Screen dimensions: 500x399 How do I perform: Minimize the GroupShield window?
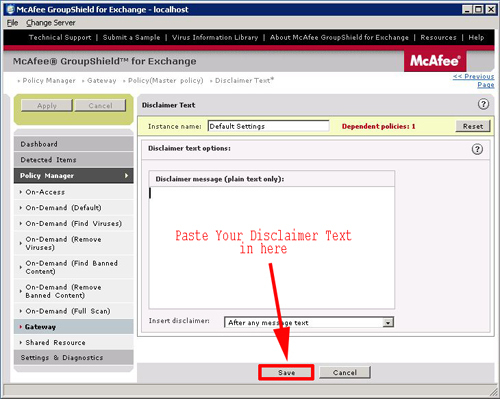[467, 9]
